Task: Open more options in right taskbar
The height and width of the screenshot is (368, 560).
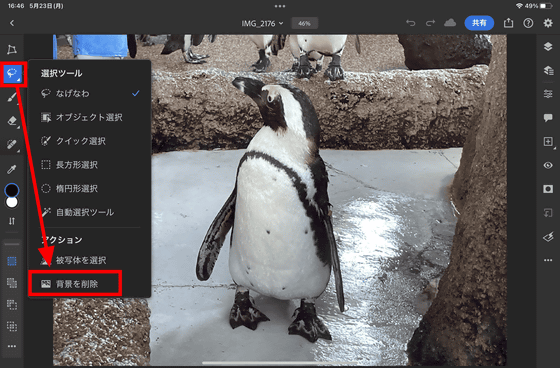Action: pyautogui.click(x=548, y=260)
